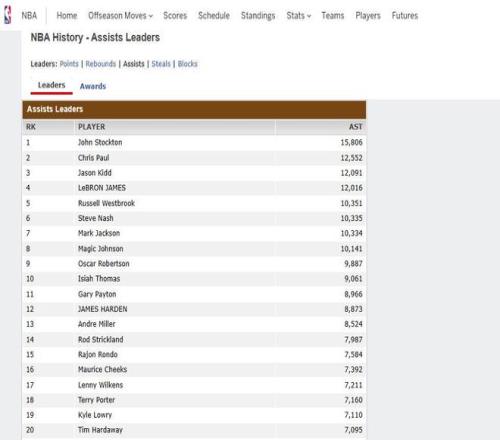The height and width of the screenshot is (440, 500).
Task: Open the Blocks leaders link
Action: (187, 64)
